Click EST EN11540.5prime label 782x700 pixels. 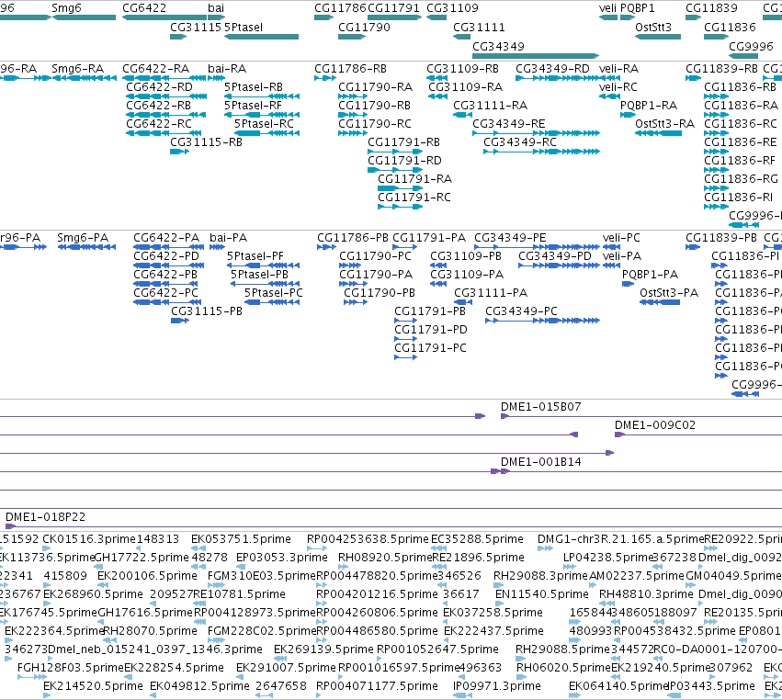[541, 594]
